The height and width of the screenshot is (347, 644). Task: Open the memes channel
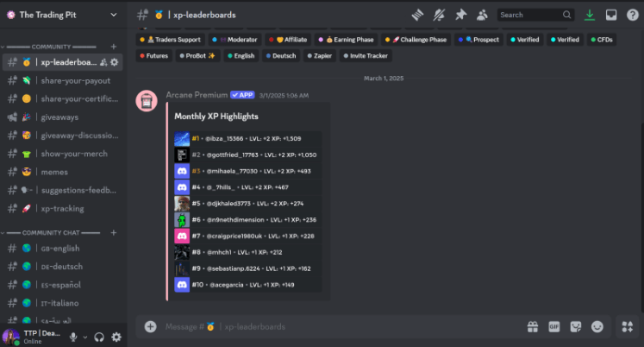(53, 172)
